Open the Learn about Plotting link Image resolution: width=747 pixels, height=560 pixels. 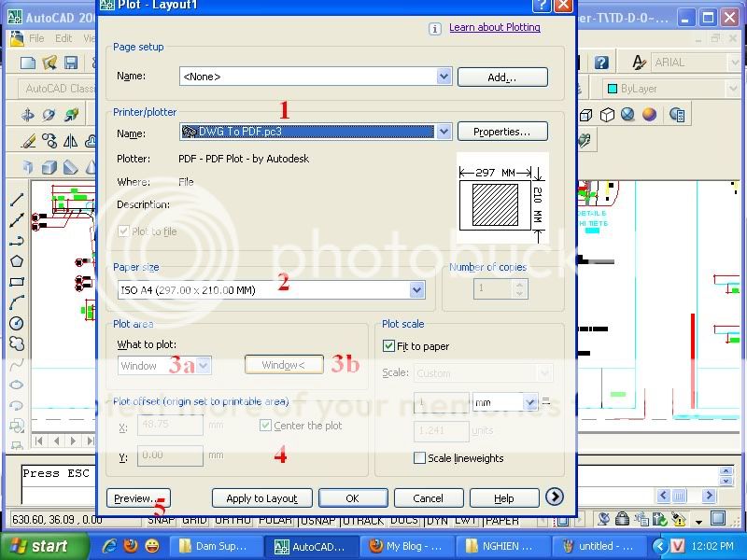[495, 28]
